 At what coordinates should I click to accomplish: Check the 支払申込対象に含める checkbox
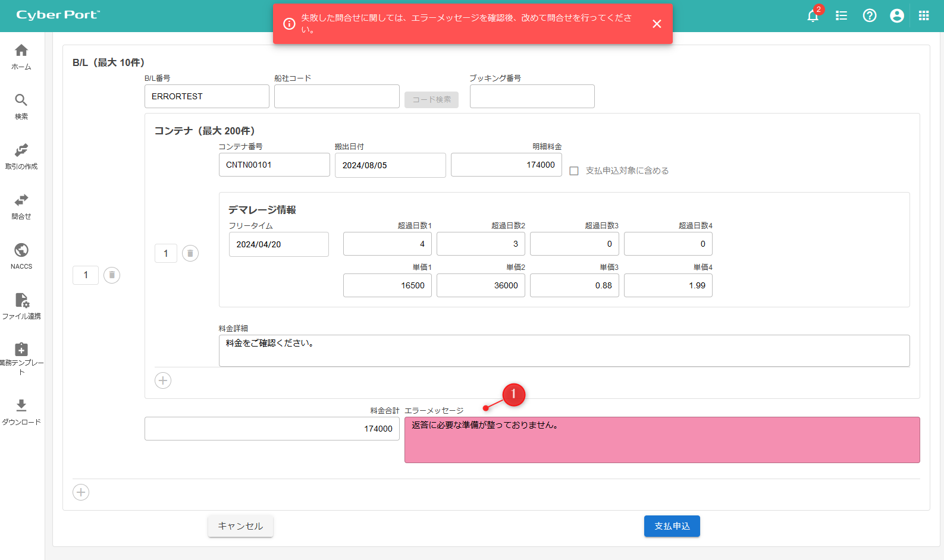574,171
